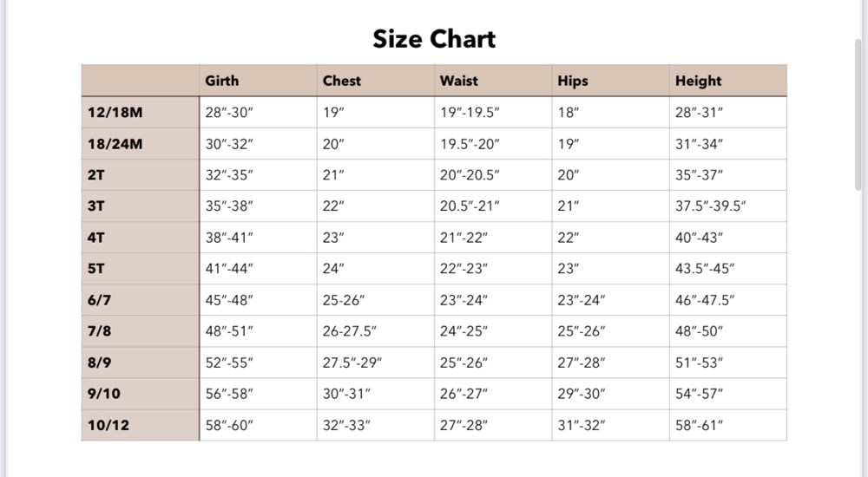Select the 6/7 size row label

pyautogui.click(x=99, y=300)
